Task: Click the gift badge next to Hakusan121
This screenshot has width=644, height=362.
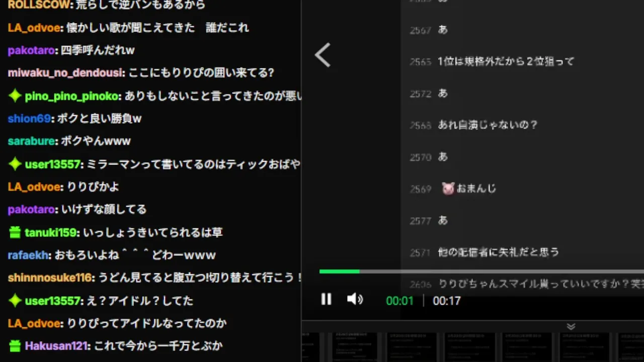Action: click(x=15, y=346)
